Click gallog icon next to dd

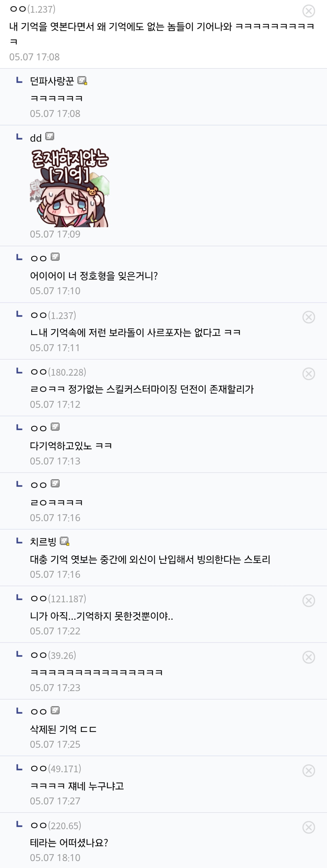(x=50, y=136)
